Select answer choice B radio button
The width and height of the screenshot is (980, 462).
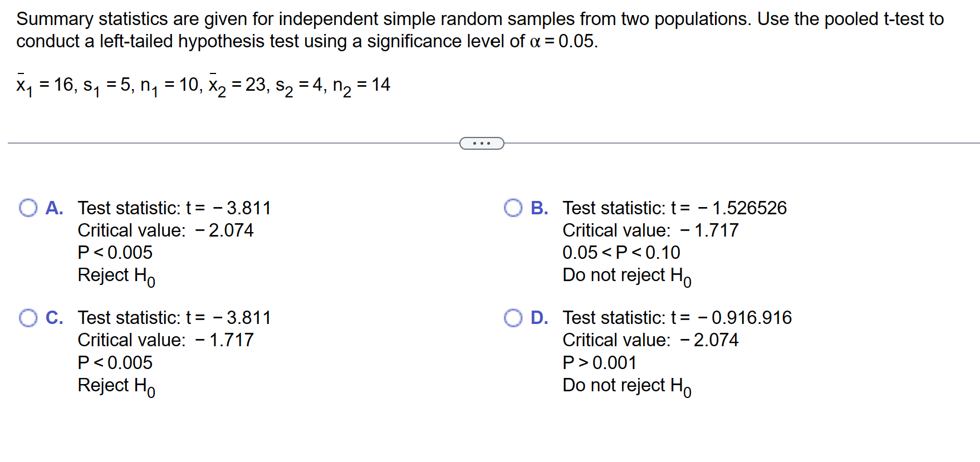(513, 208)
